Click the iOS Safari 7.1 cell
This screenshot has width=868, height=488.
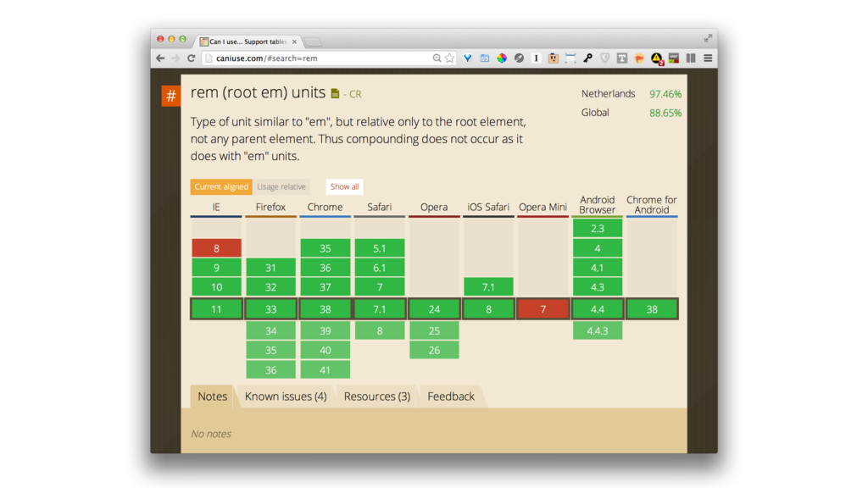coord(488,287)
